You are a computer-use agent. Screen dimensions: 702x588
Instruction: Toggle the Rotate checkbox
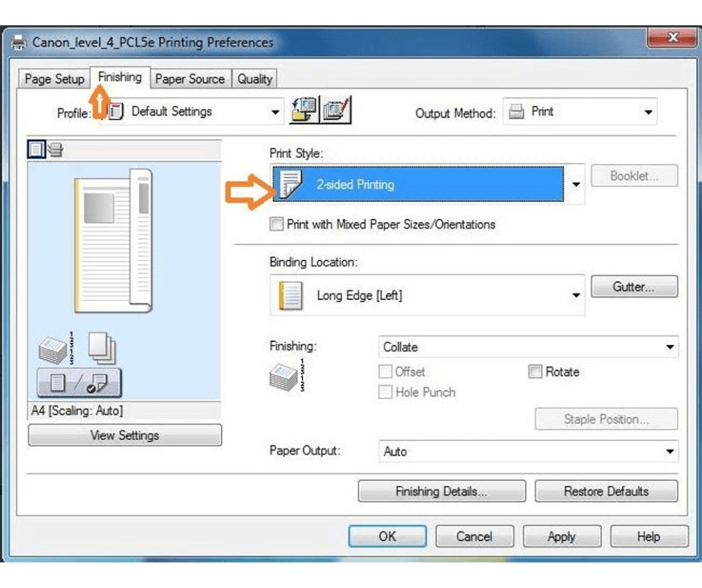click(x=535, y=372)
